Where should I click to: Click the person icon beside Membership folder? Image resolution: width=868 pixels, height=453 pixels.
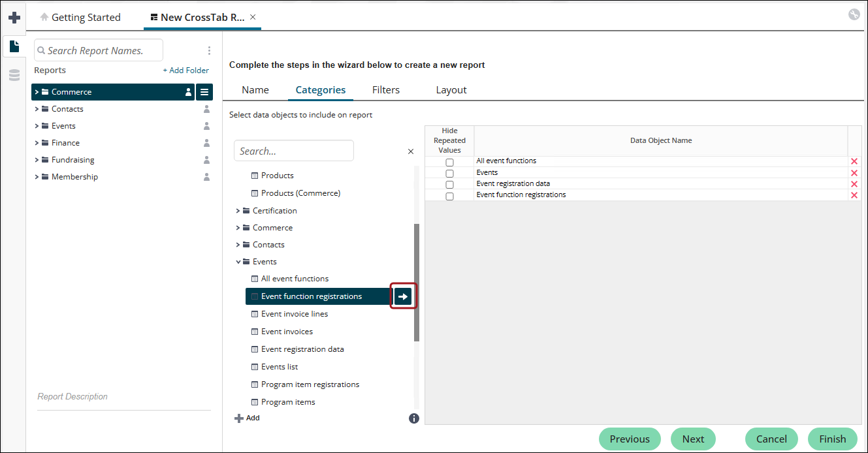tap(206, 177)
